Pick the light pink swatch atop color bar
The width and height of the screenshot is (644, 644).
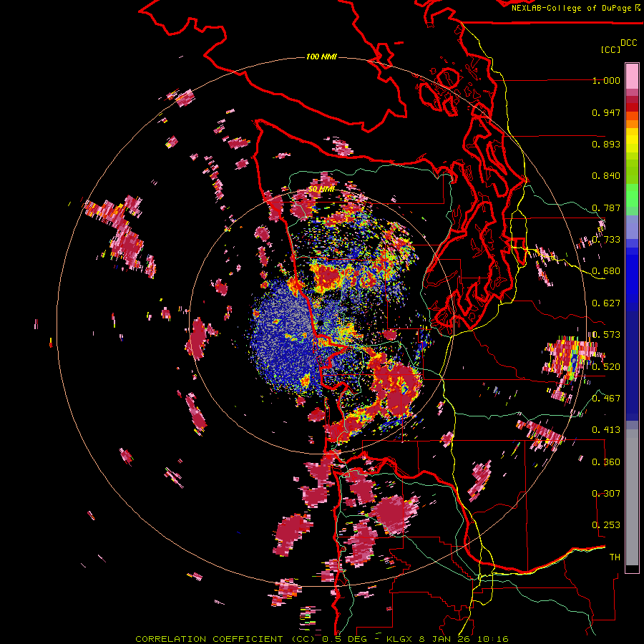pos(632,76)
